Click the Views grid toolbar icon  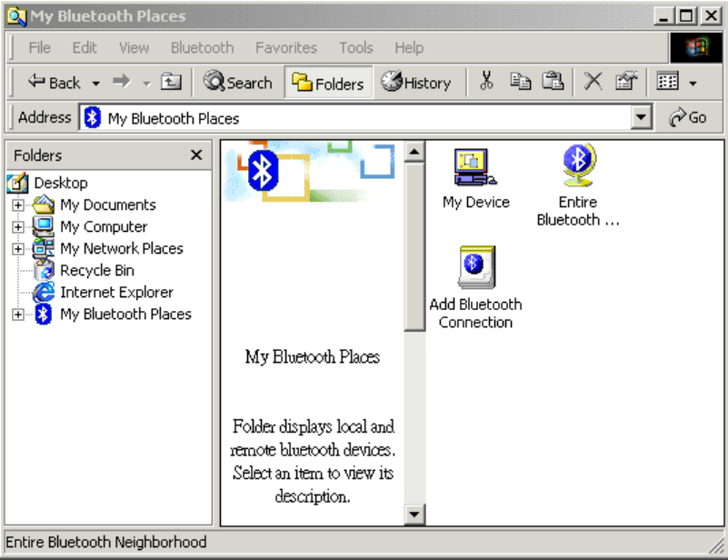pos(667,81)
